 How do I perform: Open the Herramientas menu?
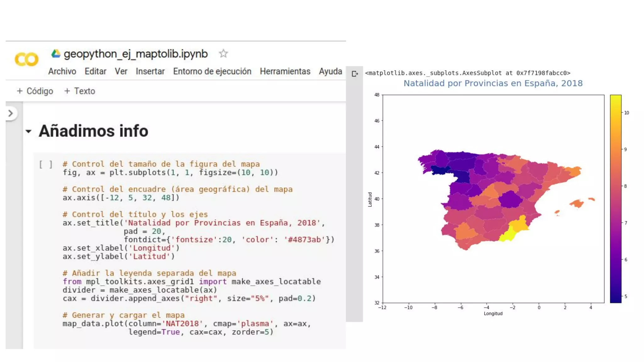click(x=285, y=72)
